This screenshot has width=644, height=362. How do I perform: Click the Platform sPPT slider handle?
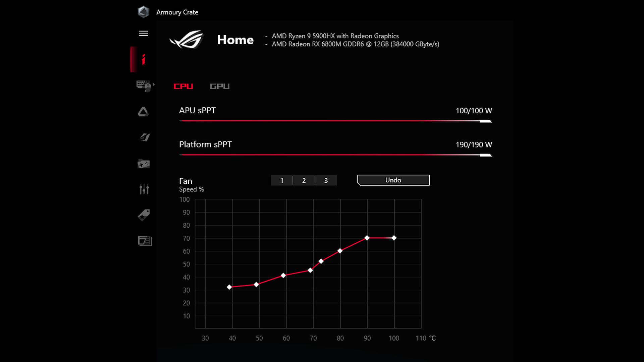click(485, 155)
